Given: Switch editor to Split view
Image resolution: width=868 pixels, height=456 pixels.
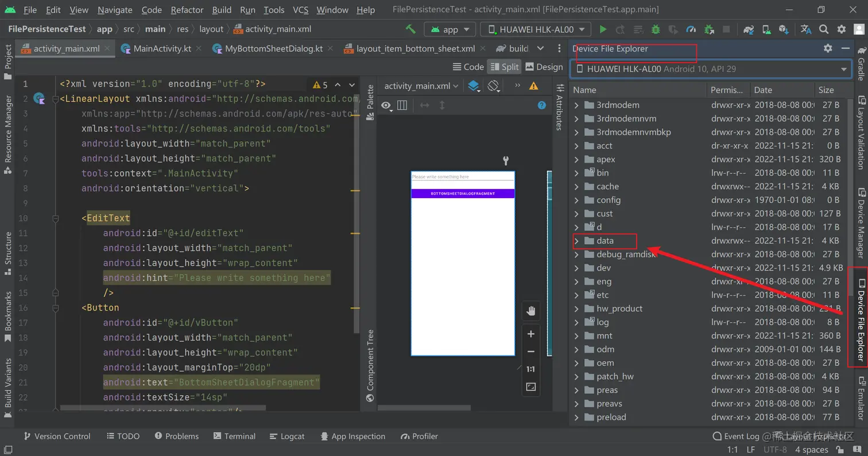Looking at the screenshot, I should (x=504, y=67).
